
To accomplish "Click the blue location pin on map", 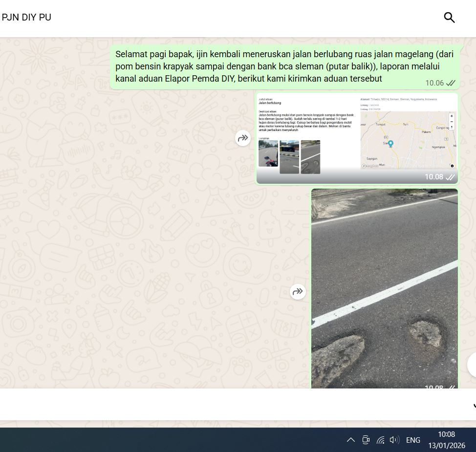I will click(390, 144).
